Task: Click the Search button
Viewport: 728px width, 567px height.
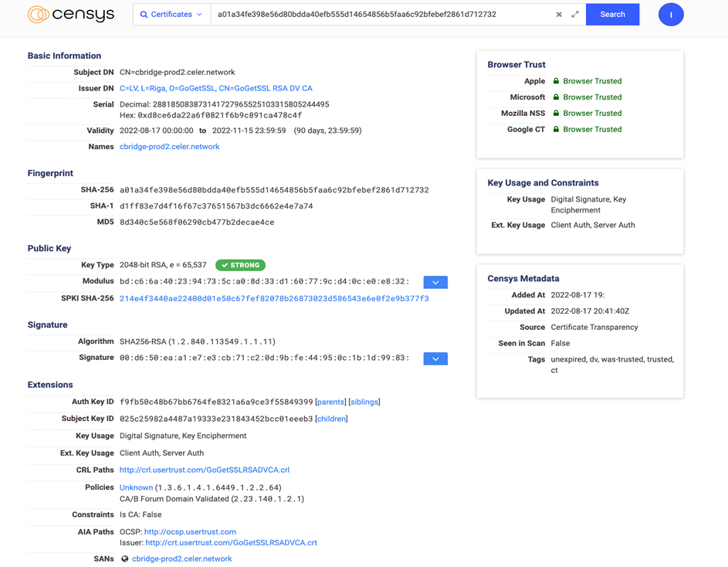Action: pyautogui.click(x=612, y=15)
